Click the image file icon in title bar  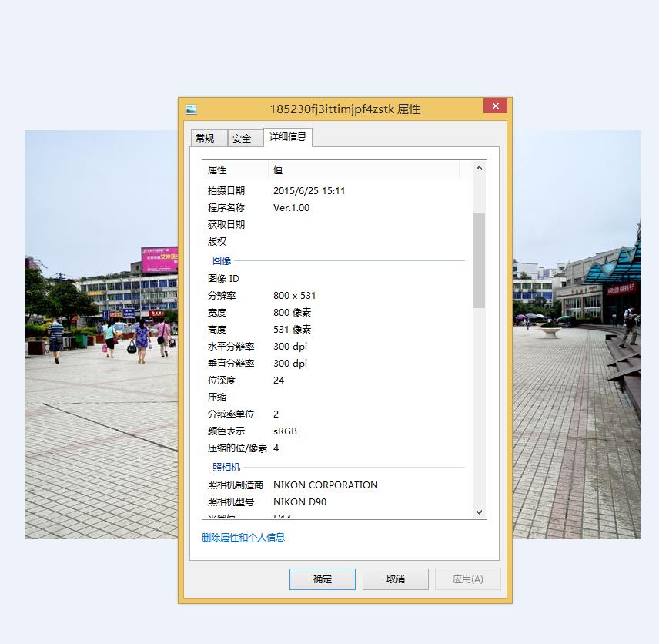[x=192, y=109]
